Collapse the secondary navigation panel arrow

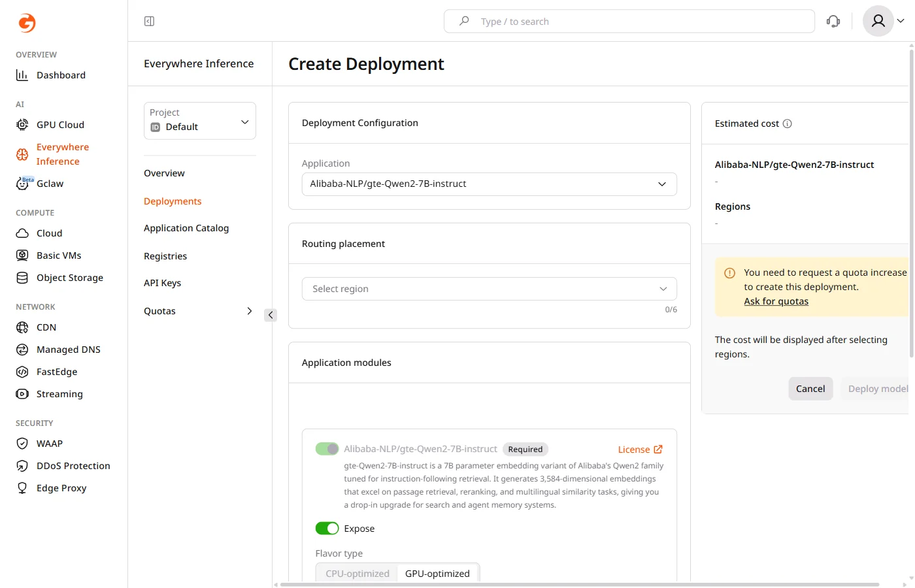click(x=271, y=315)
